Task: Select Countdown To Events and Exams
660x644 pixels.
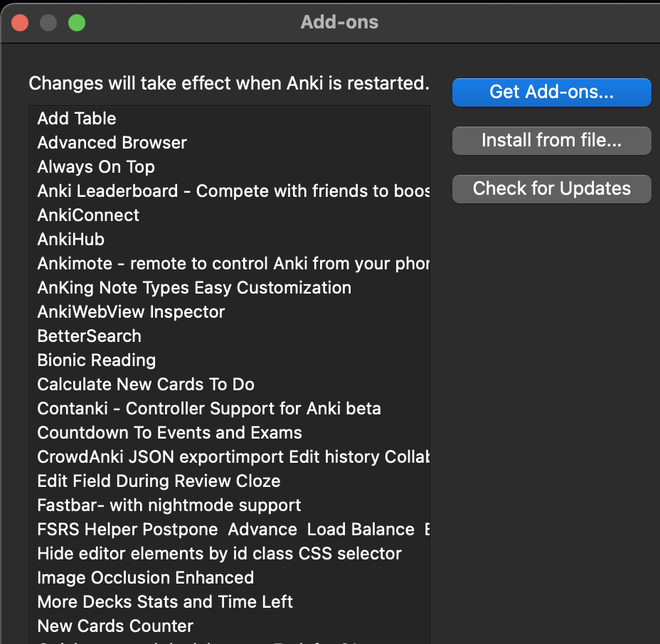Action: coord(169,433)
